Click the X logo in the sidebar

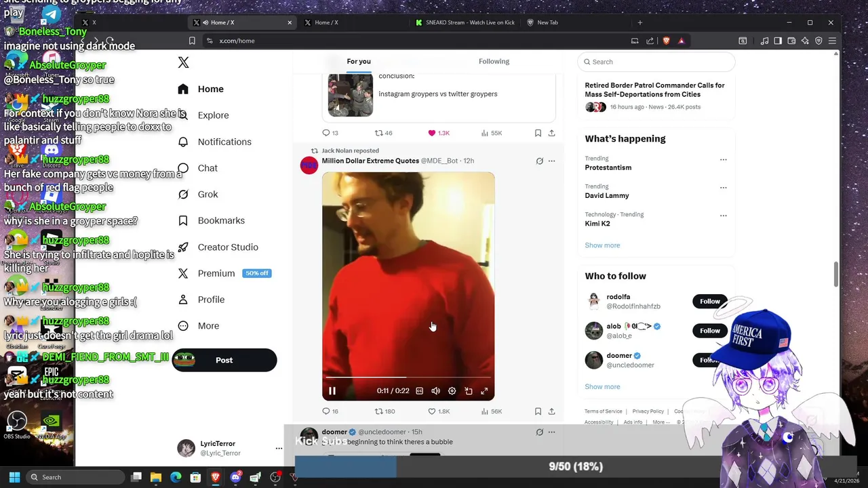(183, 62)
